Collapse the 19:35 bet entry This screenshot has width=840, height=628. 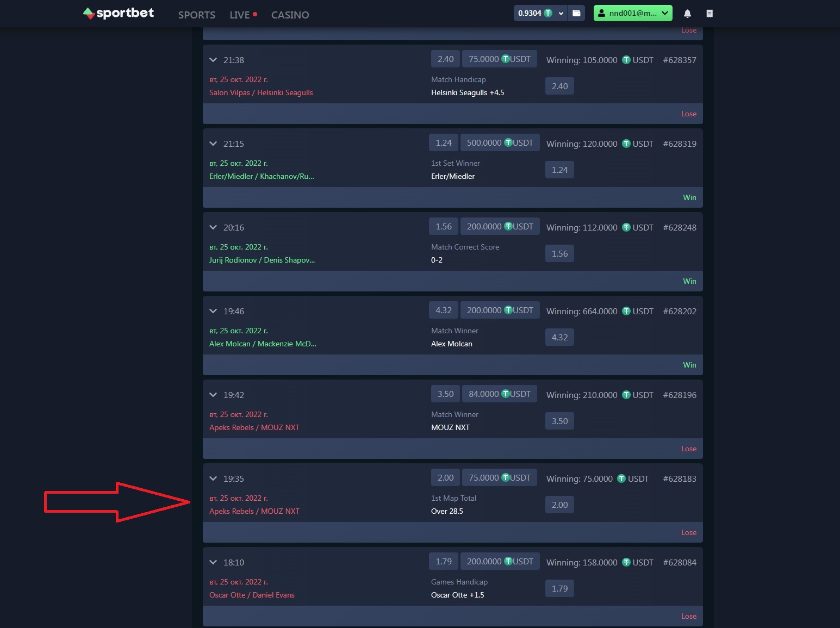(x=213, y=478)
